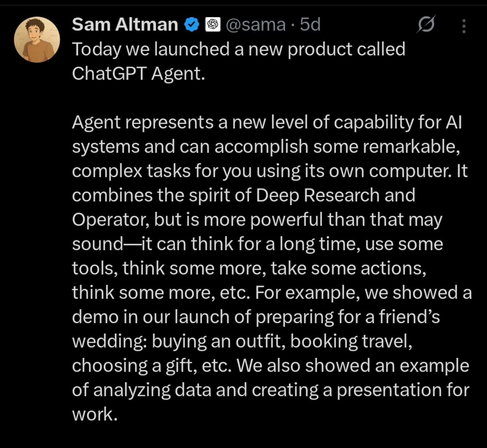Click the line starting 'sound—it can think'
The image size is (487, 448).
pos(258,244)
